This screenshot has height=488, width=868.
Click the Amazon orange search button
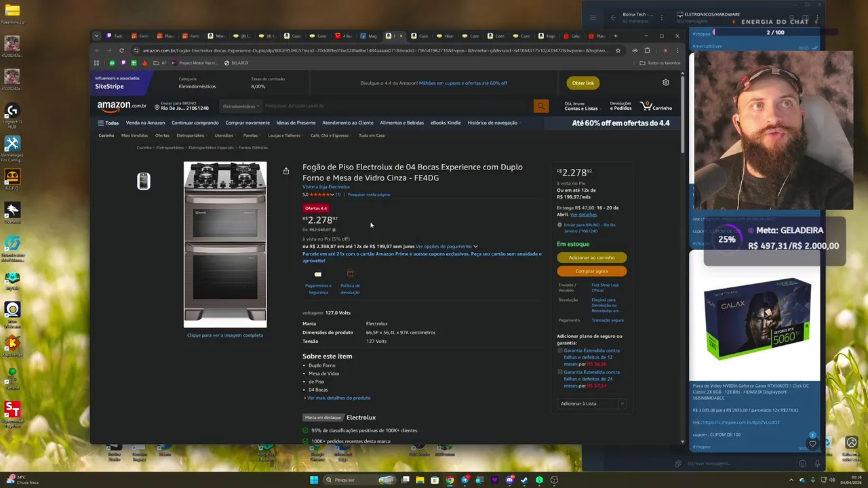540,106
